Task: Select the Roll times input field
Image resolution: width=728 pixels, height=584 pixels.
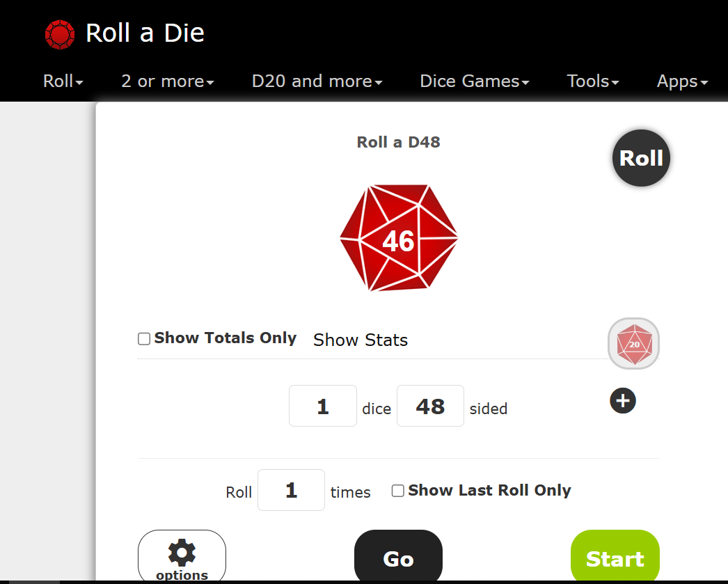Action: (x=291, y=490)
